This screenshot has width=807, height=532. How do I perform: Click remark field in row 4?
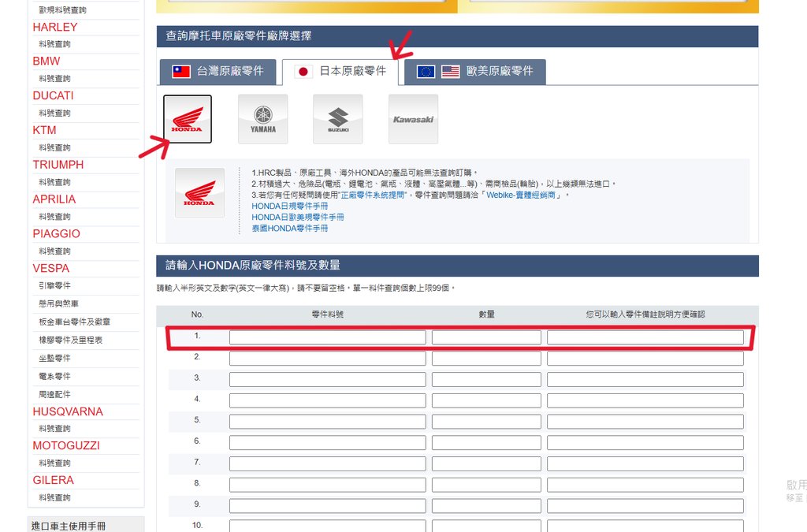pyautogui.click(x=645, y=401)
